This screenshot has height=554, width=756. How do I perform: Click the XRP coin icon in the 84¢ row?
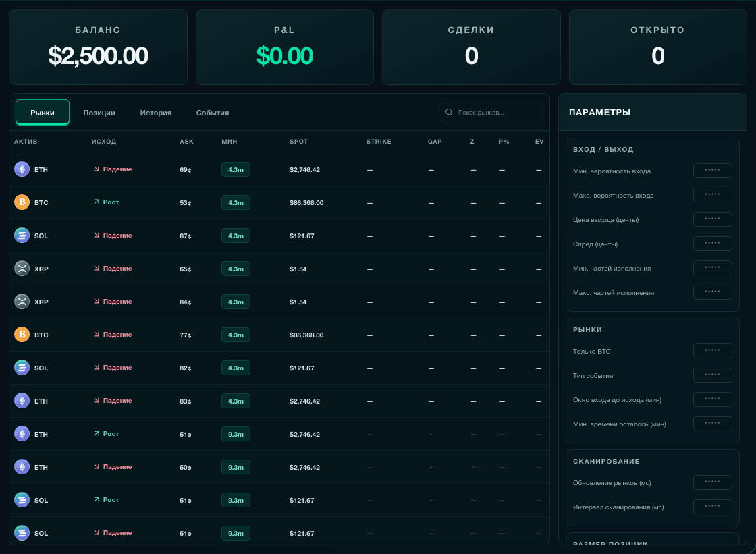(x=22, y=302)
